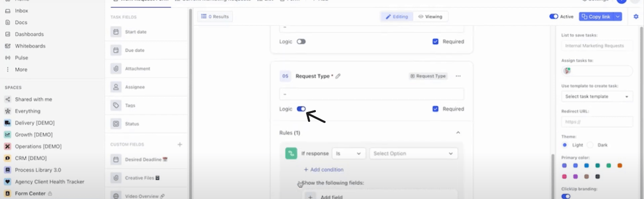Click the Request Type answer input box
The height and width of the screenshot is (199, 644).
pos(372,94)
